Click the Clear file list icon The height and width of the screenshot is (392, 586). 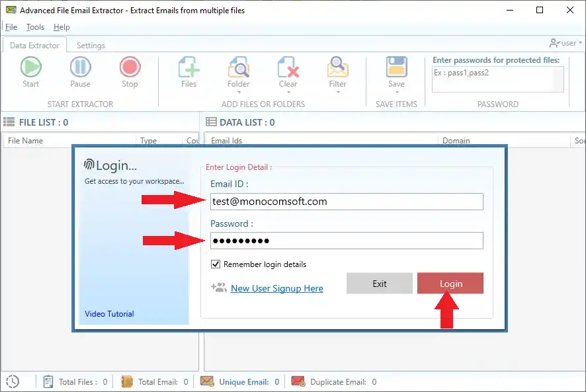pos(288,67)
